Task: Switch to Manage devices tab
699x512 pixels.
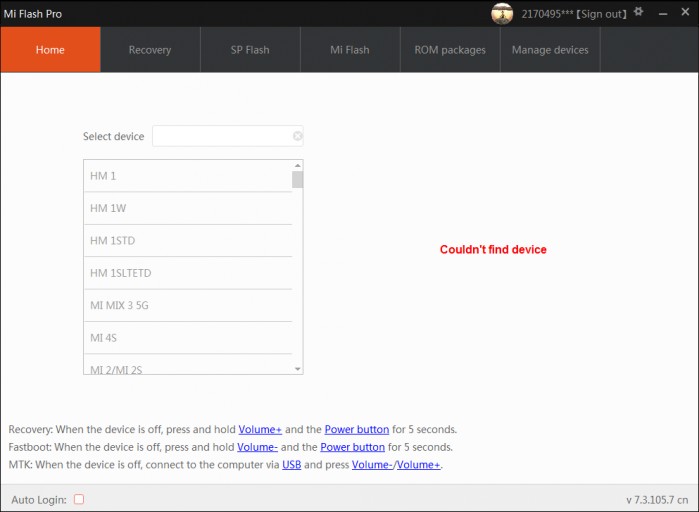Action: (x=550, y=49)
